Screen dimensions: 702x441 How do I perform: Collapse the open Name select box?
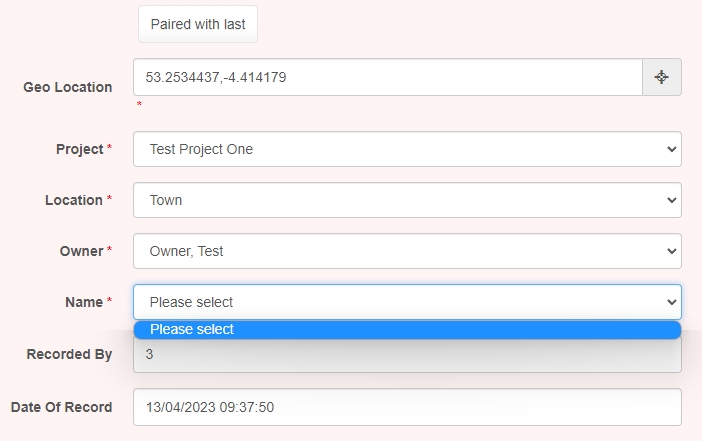407,302
